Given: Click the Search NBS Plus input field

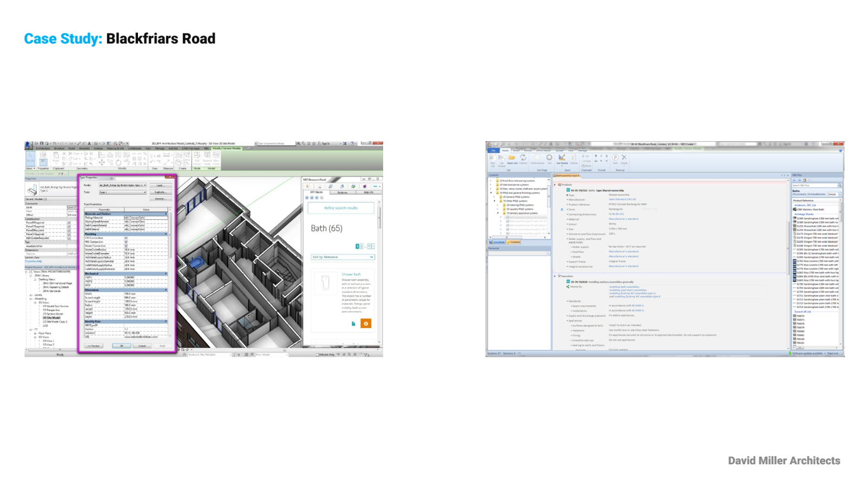Looking at the screenshot, I should 814,185.
